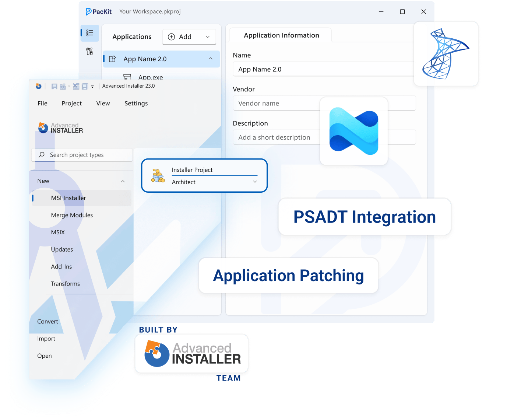Click the Save icon in Advanced Installer quick toolbar
The height and width of the screenshot is (420, 507).
pyautogui.click(x=54, y=86)
